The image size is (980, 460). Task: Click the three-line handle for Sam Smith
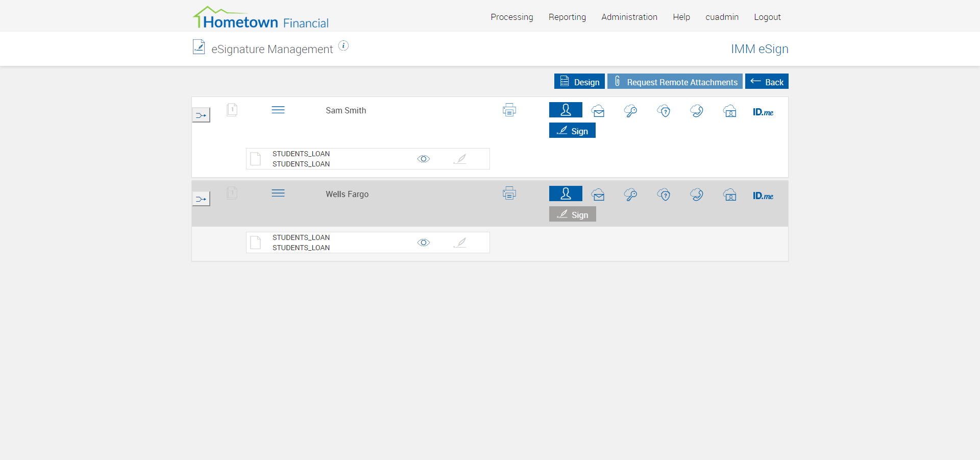278,110
